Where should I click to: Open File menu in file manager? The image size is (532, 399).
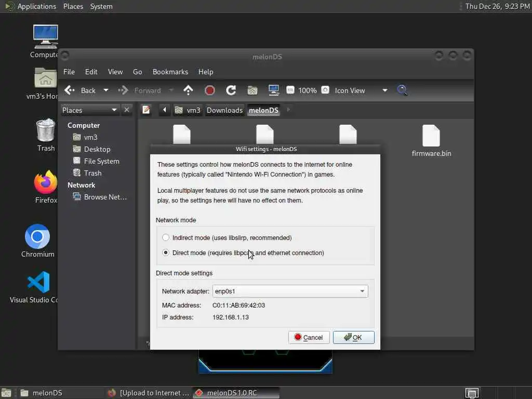(x=69, y=72)
